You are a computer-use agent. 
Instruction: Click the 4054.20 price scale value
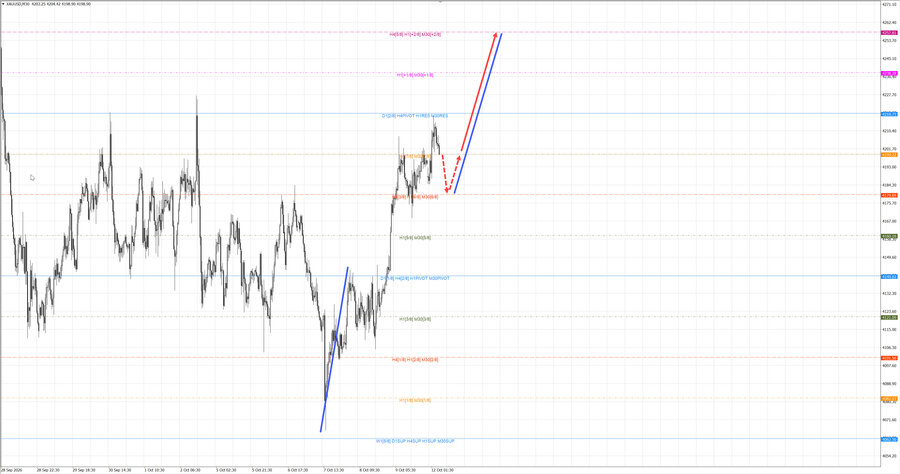click(889, 456)
